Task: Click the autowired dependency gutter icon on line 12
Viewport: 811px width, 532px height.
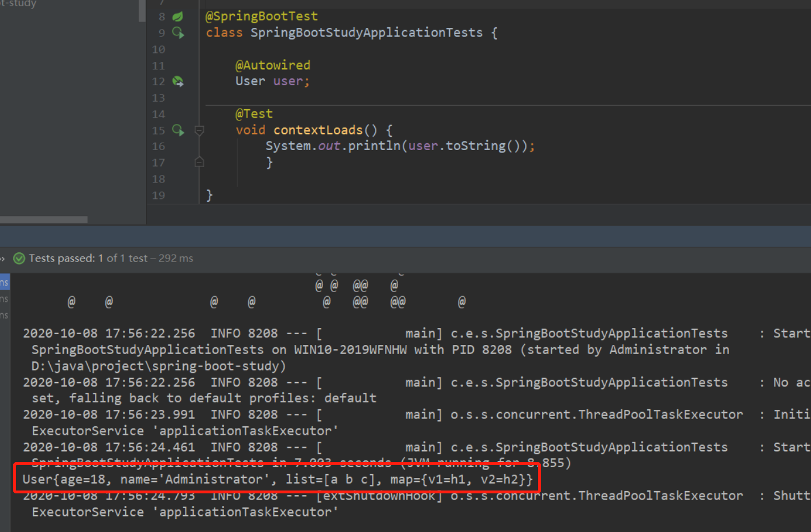Action: pyautogui.click(x=178, y=82)
